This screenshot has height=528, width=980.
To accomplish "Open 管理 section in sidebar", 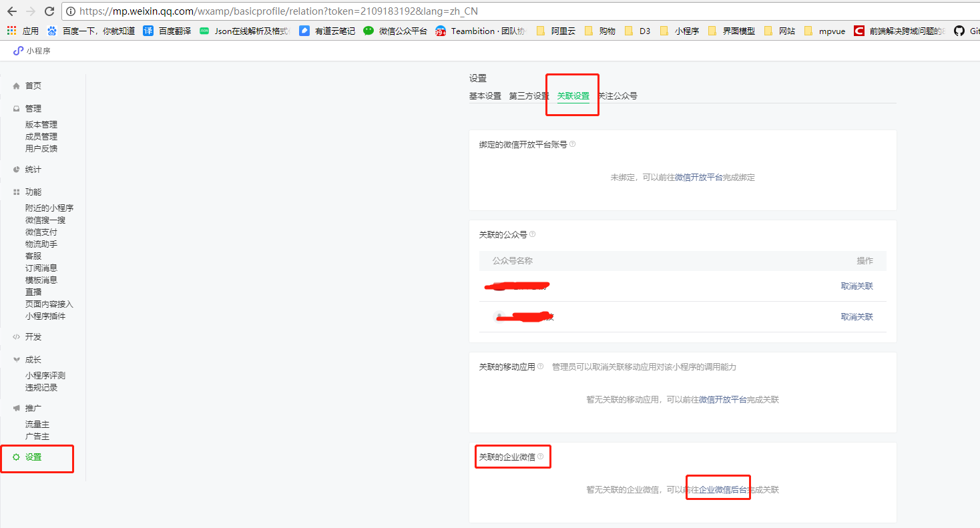I will pos(33,109).
